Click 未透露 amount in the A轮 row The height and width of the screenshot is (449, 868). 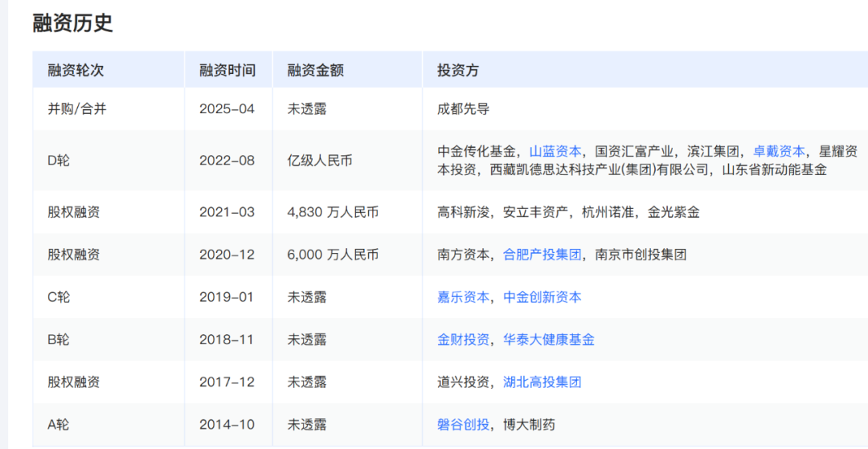coord(307,425)
